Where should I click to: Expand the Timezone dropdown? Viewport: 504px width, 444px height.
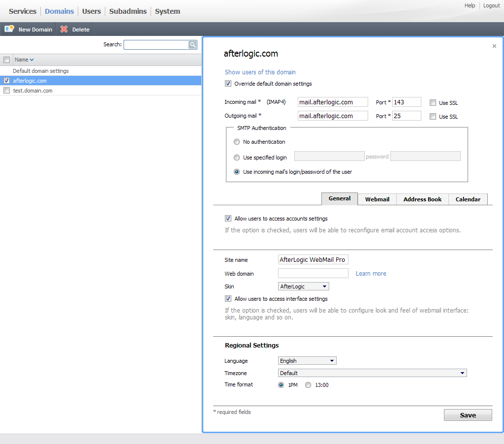click(x=372, y=373)
